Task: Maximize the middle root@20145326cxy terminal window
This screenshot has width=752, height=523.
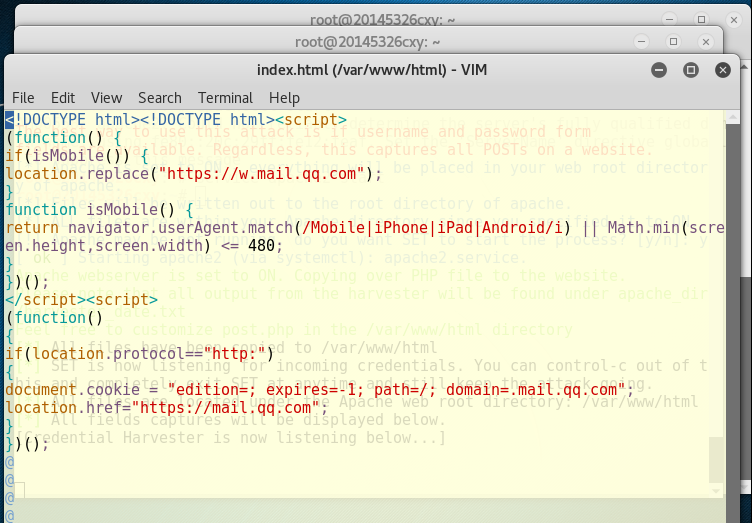Action: click(673, 42)
